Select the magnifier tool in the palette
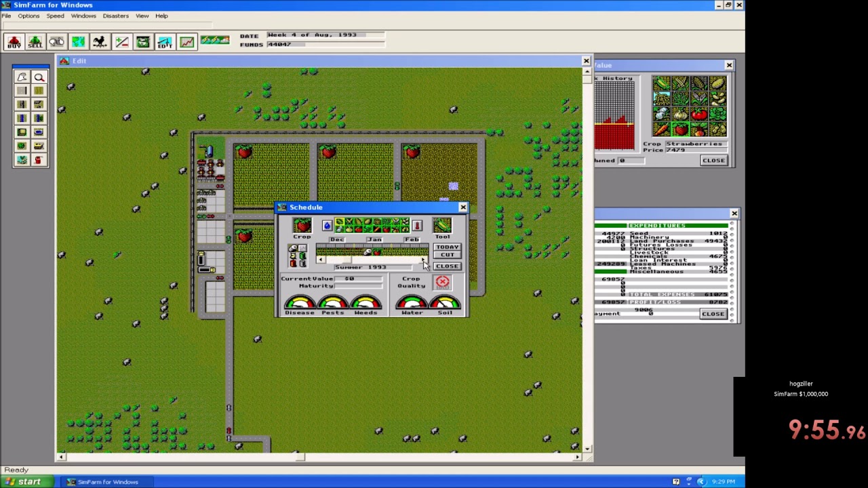This screenshot has height=488, width=868. 39,77
